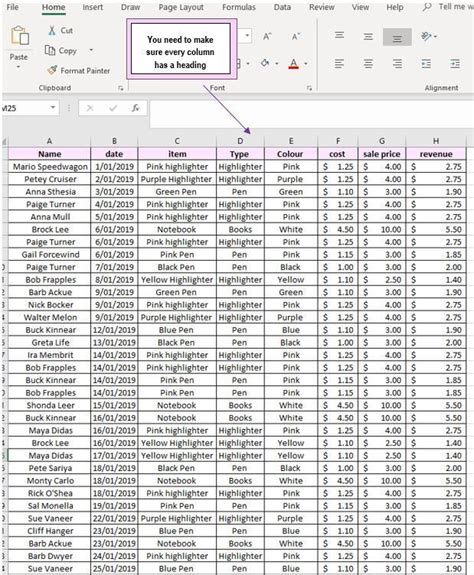The width and height of the screenshot is (474, 575).
Task: Toggle bottom vertical alignment
Action: (x=397, y=37)
